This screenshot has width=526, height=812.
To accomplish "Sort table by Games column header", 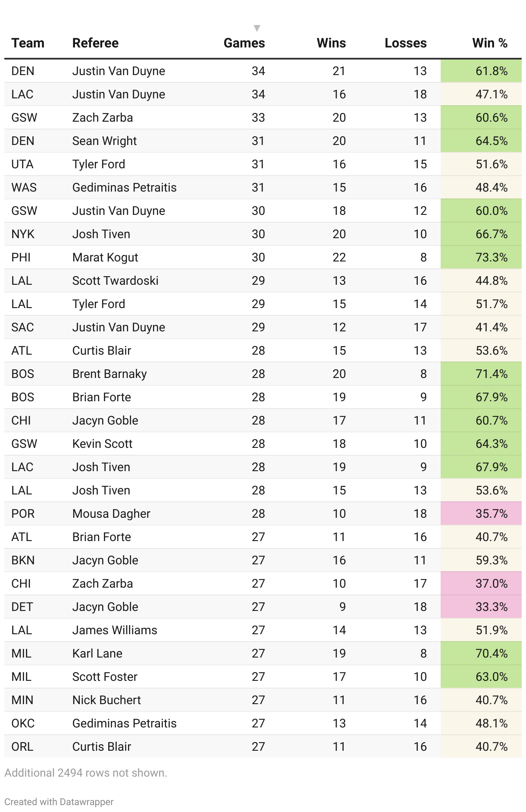I will pyautogui.click(x=244, y=43).
